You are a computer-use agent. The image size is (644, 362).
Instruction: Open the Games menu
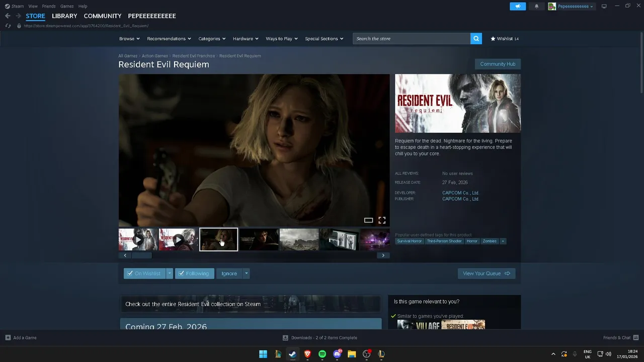coord(67,6)
